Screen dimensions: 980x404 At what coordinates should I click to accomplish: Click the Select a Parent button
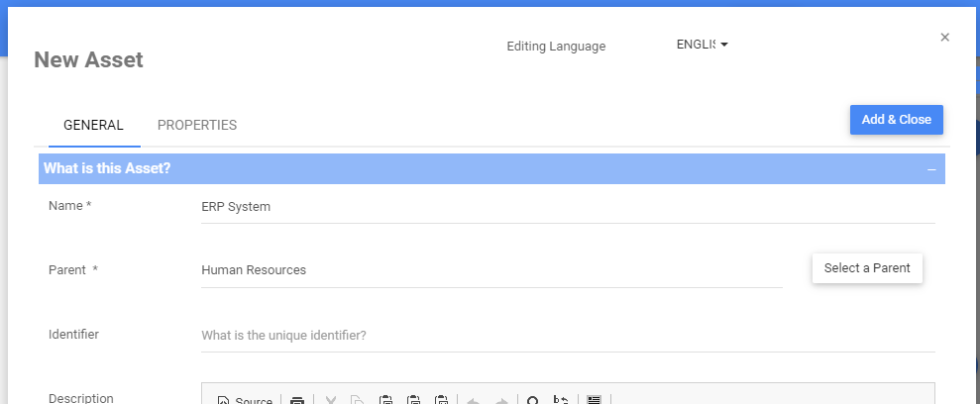point(867,268)
